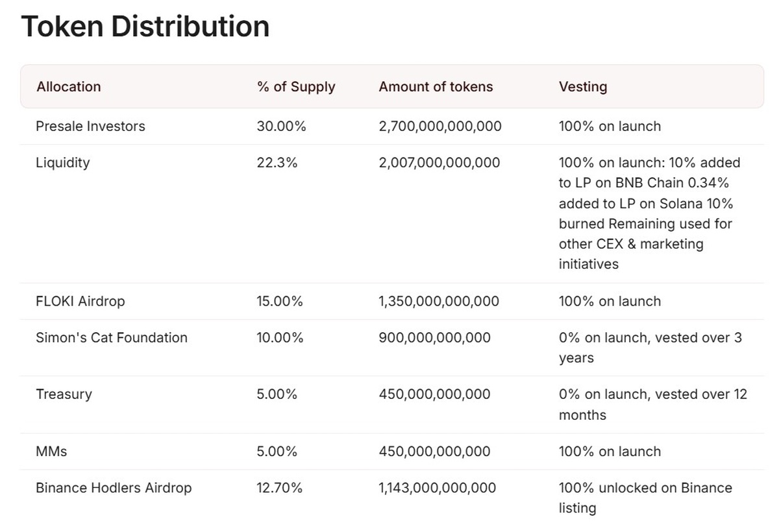Image resolution: width=779 pixels, height=532 pixels.
Task: Select the Vesting column header
Action: tap(583, 87)
